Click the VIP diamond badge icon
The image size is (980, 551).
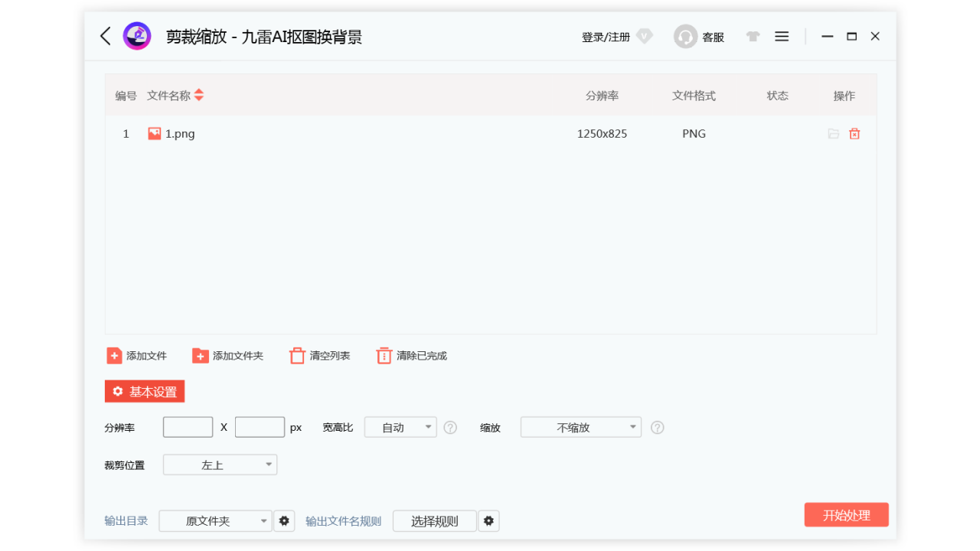click(645, 36)
